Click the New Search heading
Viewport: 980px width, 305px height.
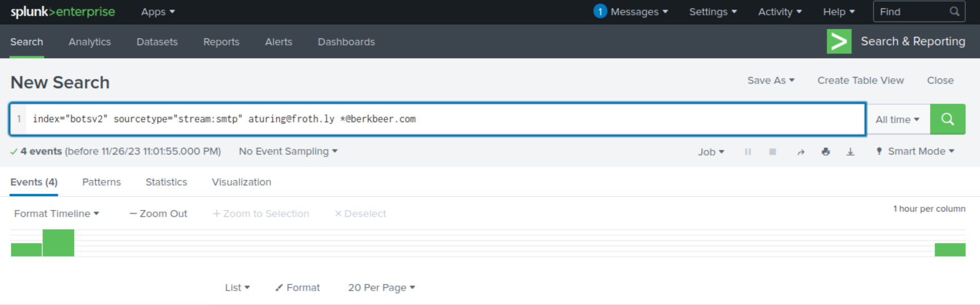pyautogui.click(x=60, y=82)
